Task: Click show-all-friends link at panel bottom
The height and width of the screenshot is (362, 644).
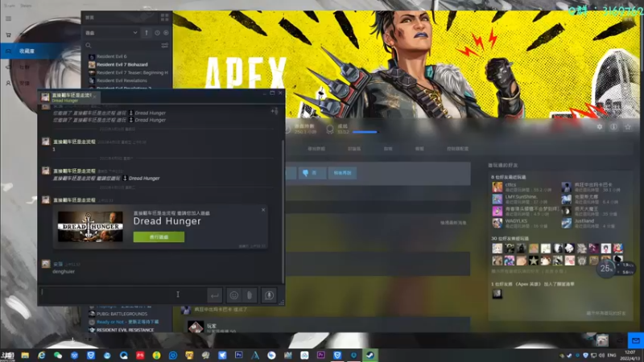Action: [x=606, y=313]
